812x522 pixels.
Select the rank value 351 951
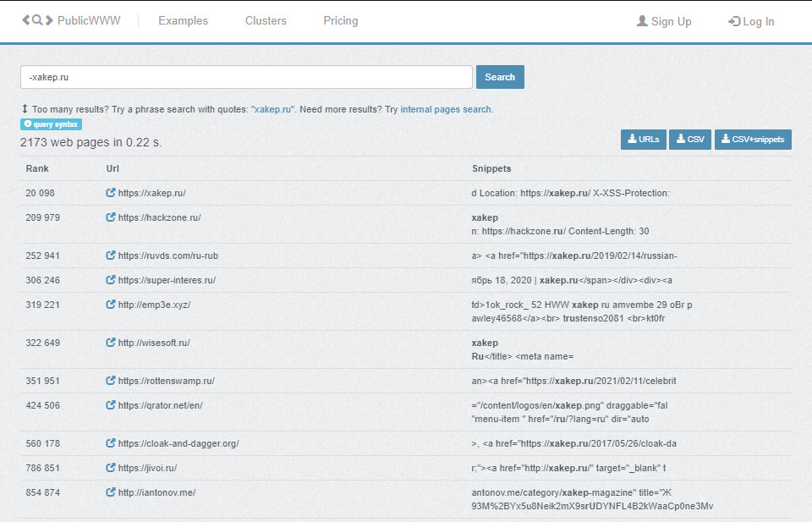coord(42,382)
